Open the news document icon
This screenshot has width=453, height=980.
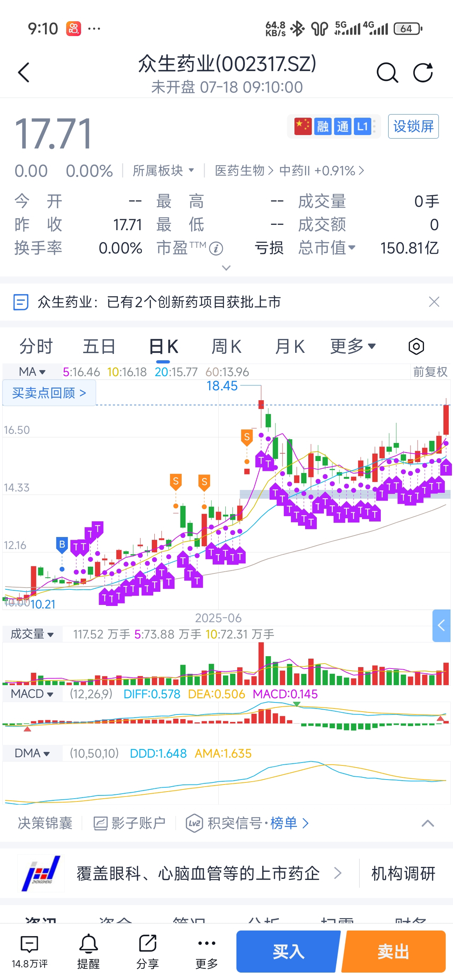(x=21, y=302)
